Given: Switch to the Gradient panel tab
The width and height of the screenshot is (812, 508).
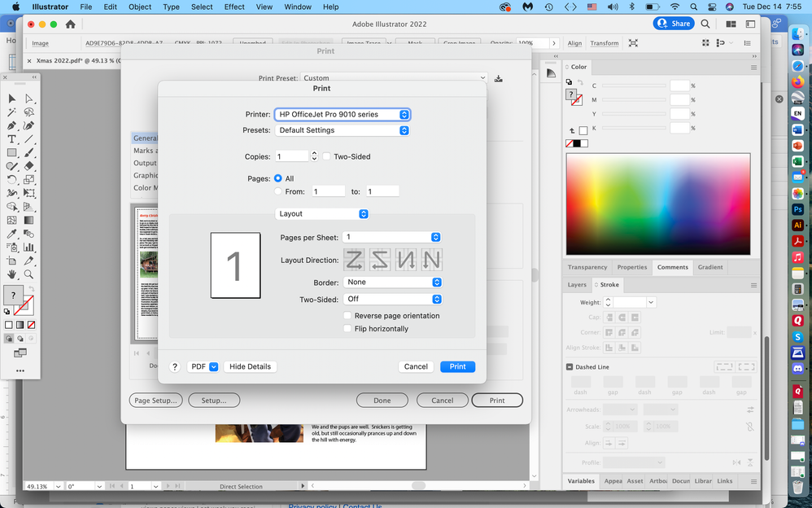Looking at the screenshot, I should coord(709,267).
